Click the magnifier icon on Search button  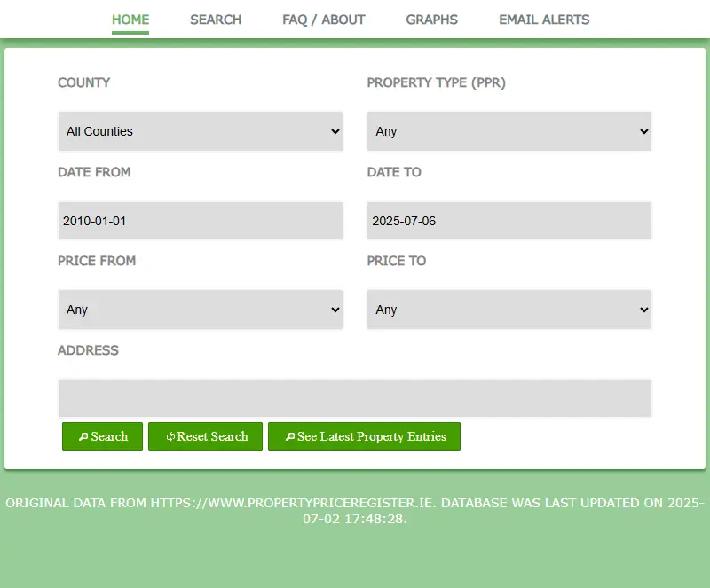click(x=83, y=437)
